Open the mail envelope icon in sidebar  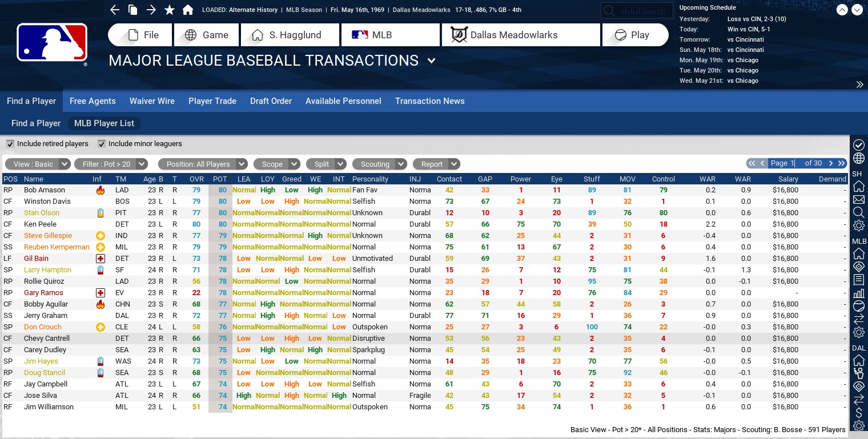(x=859, y=200)
